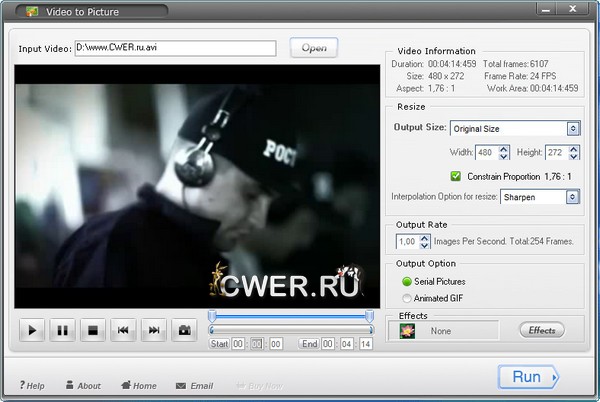Viewport: 600px width, 402px height.
Task: Pause the video playback
Action: [62, 330]
